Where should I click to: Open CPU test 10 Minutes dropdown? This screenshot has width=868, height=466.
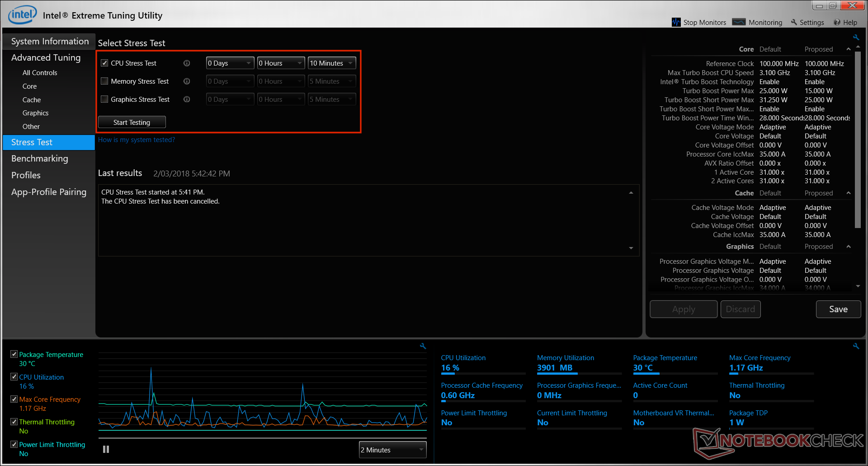[332, 63]
